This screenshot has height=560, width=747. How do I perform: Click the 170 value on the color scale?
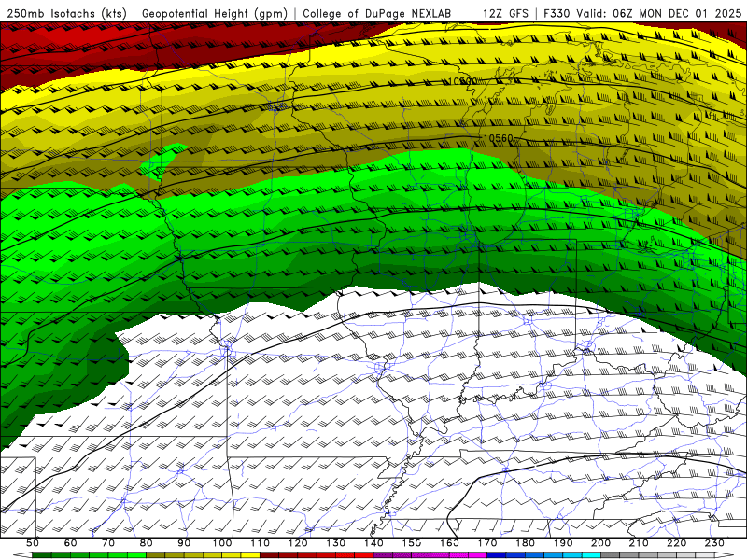pyautogui.click(x=487, y=543)
